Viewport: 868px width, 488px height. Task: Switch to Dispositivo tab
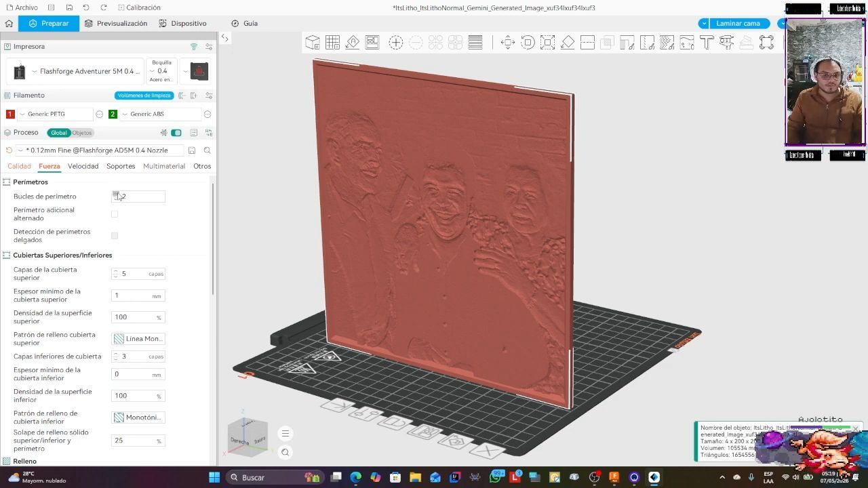pos(182,23)
